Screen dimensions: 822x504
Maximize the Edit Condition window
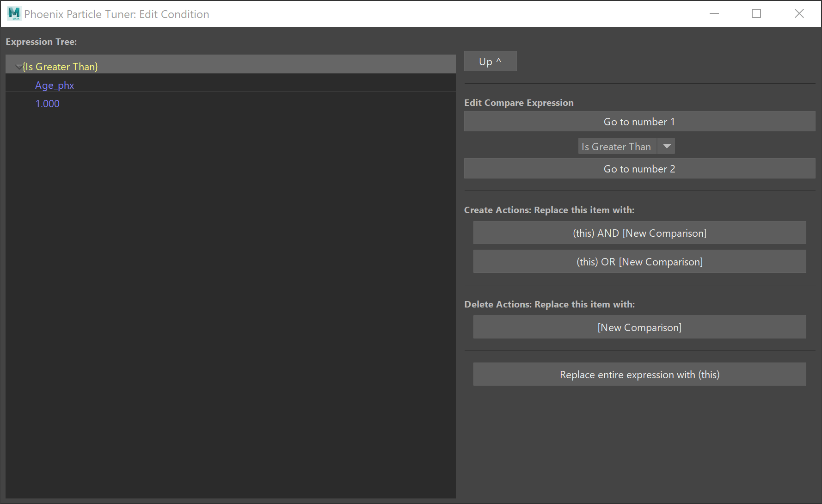(x=756, y=14)
